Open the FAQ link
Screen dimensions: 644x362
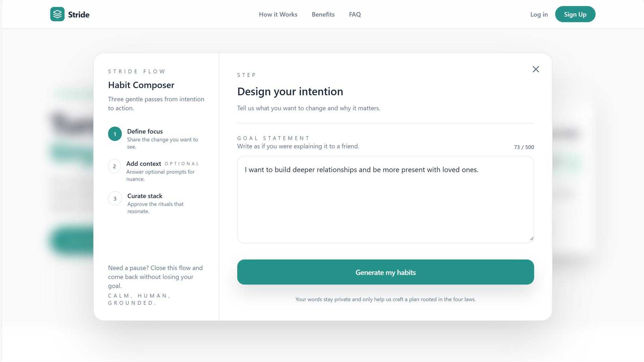(355, 14)
